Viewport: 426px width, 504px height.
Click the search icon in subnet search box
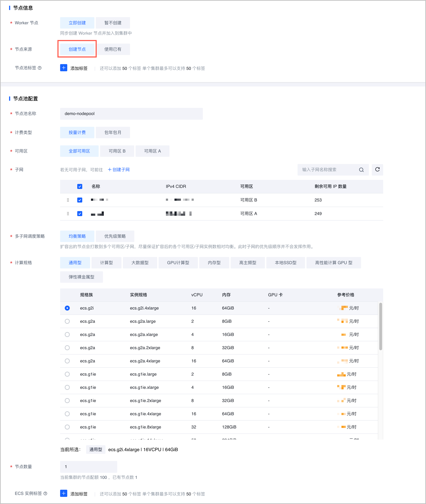click(x=361, y=170)
